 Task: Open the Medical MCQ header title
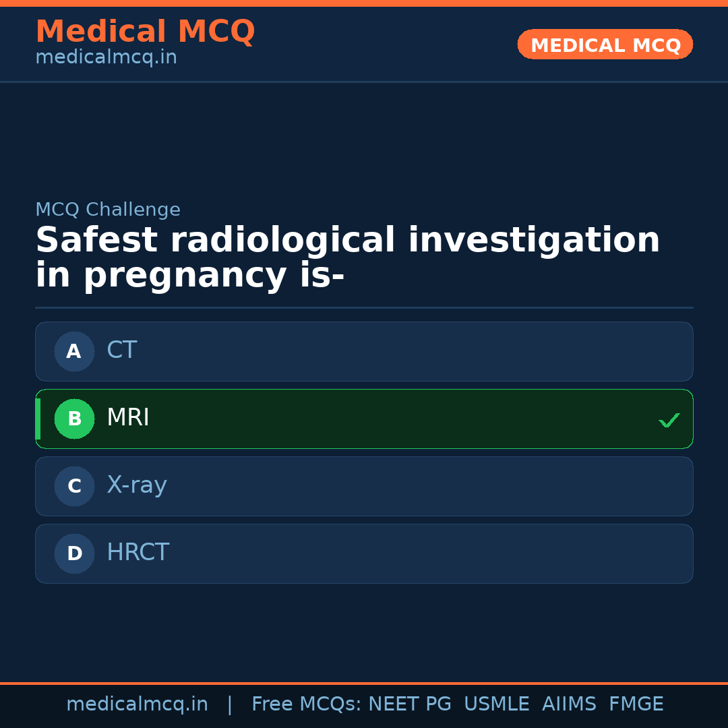click(x=145, y=32)
